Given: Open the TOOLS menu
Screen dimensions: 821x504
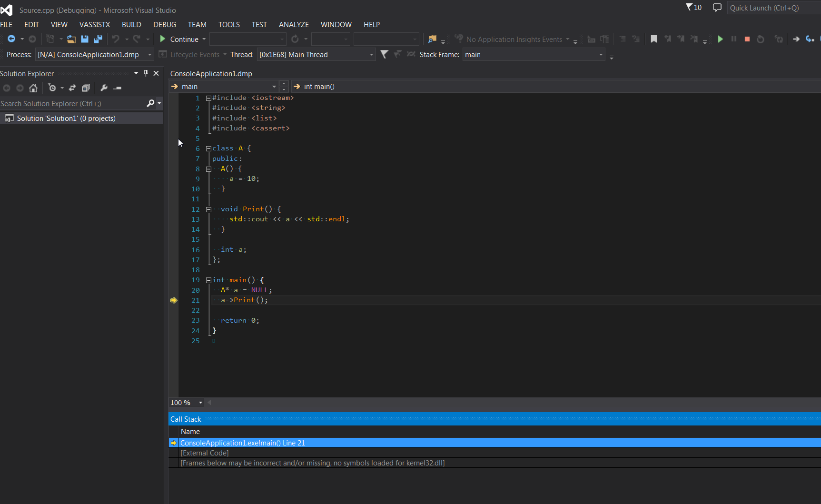Looking at the screenshot, I should coord(229,24).
